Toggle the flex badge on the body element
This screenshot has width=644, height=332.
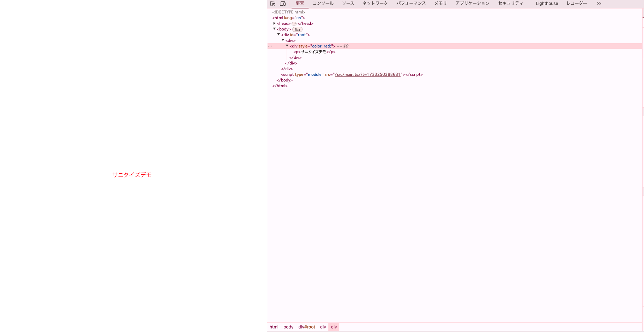click(x=297, y=29)
